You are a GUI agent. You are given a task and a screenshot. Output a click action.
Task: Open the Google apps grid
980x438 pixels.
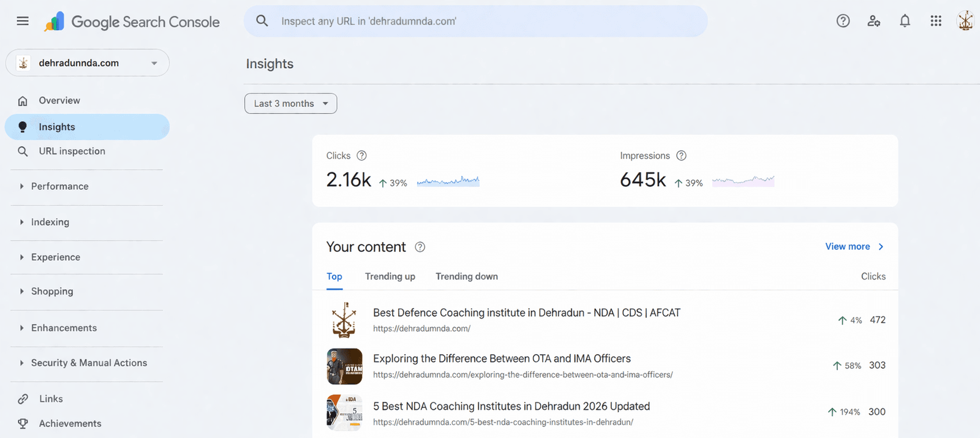point(936,21)
